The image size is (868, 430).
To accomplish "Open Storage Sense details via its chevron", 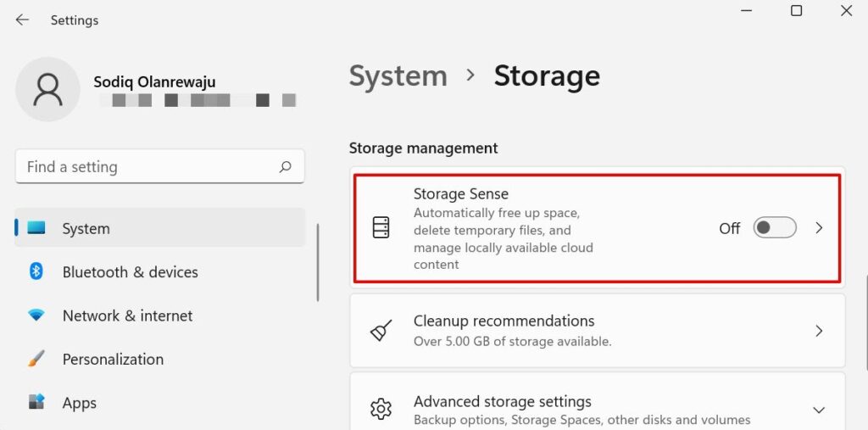I will (819, 228).
